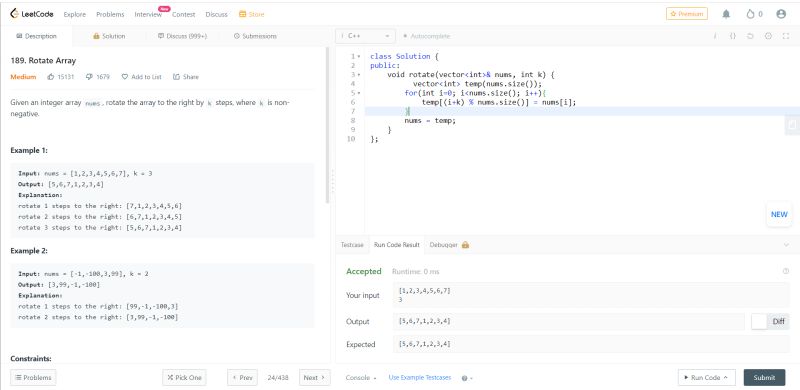Click the Debugger lock icon
Image resolution: width=800 pixels, height=390 pixels.
pyautogui.click(x=465, y=245)
